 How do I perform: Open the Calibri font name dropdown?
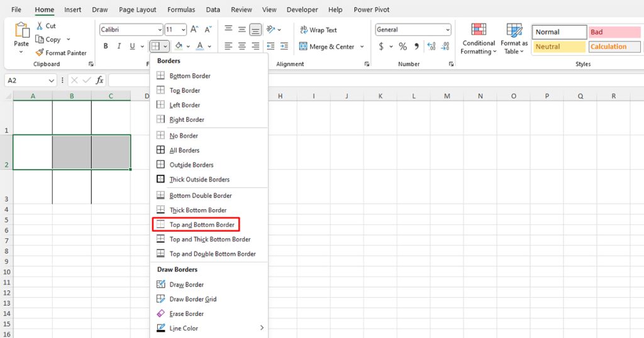tap(159, 30)
